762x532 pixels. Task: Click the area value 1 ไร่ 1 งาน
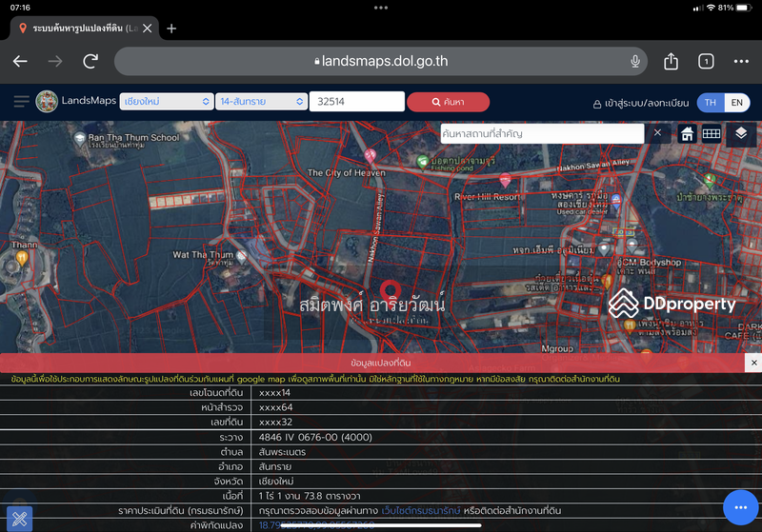coord(309,496)
